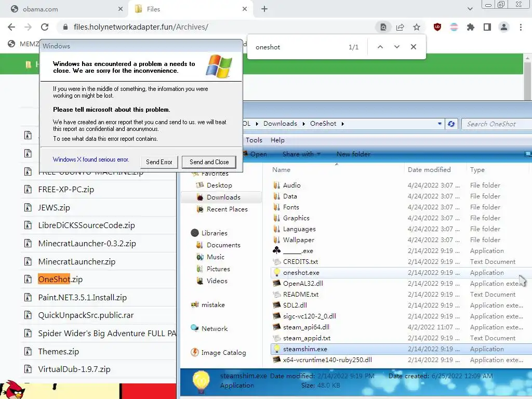Click Send and Close button
This screenshot has height=399, width=532.
(209, 162)
